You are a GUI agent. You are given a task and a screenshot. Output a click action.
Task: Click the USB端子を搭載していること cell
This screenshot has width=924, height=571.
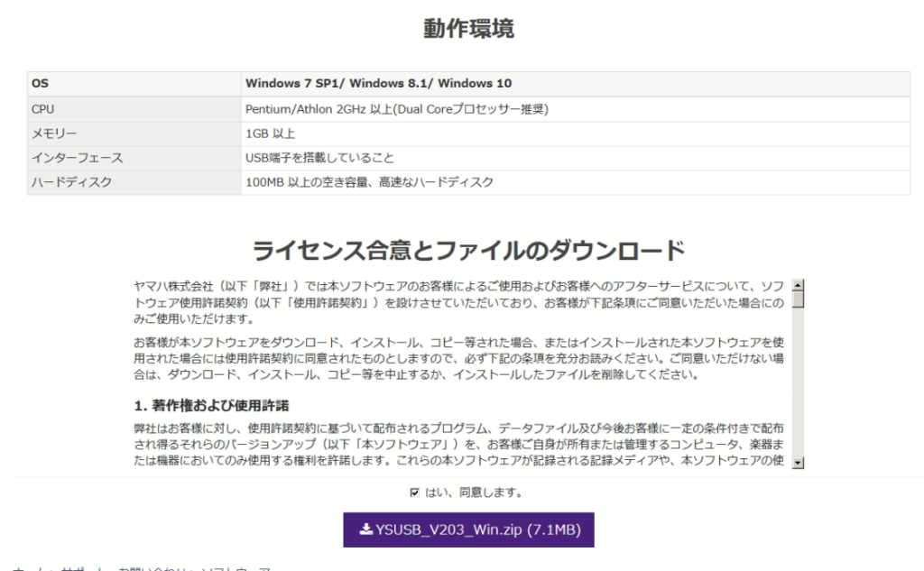coord(576,158)
